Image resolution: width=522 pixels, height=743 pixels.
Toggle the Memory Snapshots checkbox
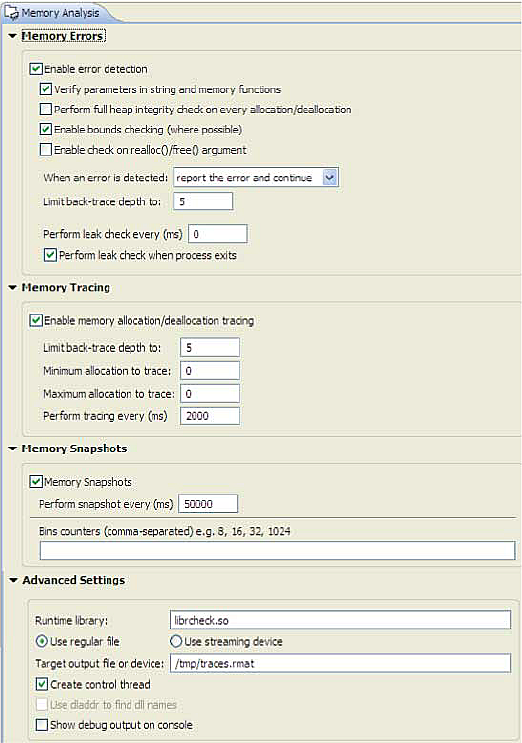pyautogui.click(x=36, y=482)
